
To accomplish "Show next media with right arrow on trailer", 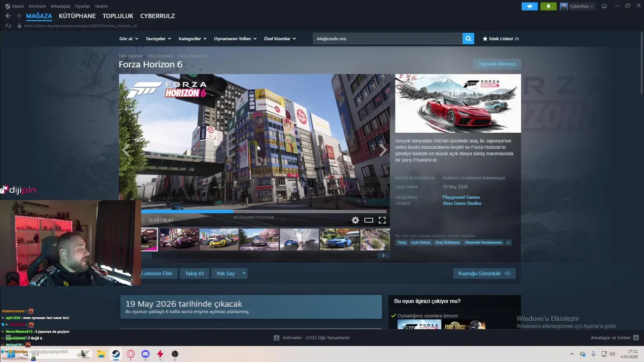I will (x=383, y=150).
